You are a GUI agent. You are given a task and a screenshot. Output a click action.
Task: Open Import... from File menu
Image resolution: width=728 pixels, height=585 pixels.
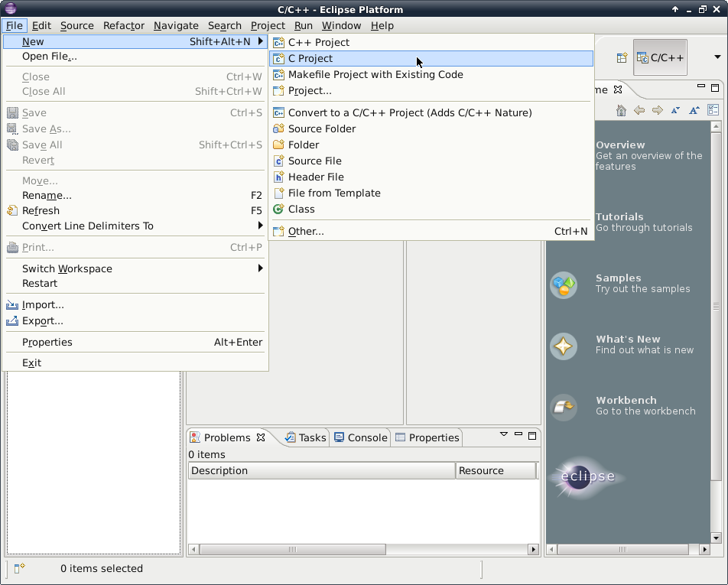135,305
